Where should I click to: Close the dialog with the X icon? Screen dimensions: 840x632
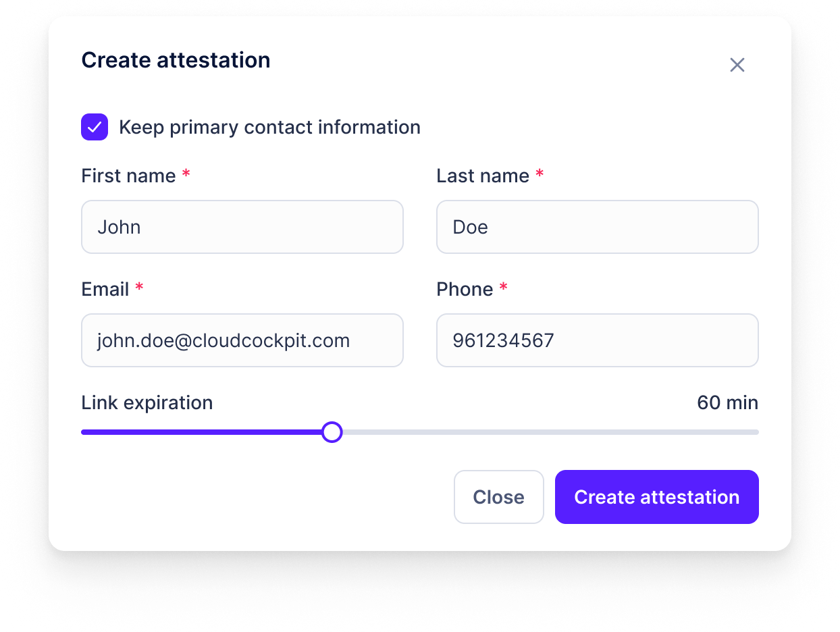(737, 65)
